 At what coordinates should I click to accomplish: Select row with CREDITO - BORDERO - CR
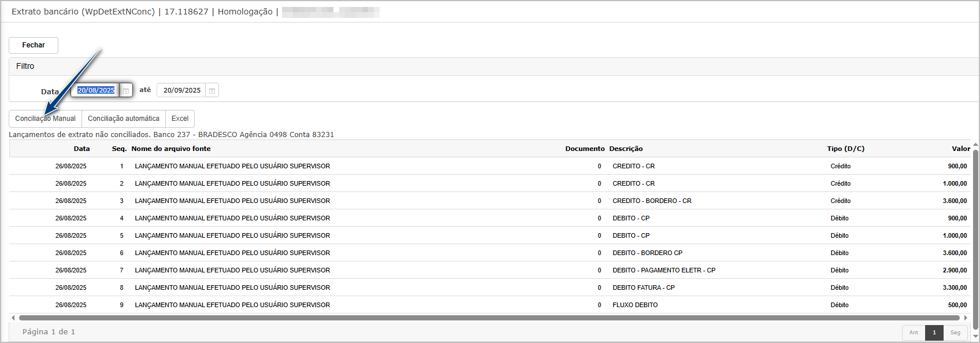[x=652, y=201]
